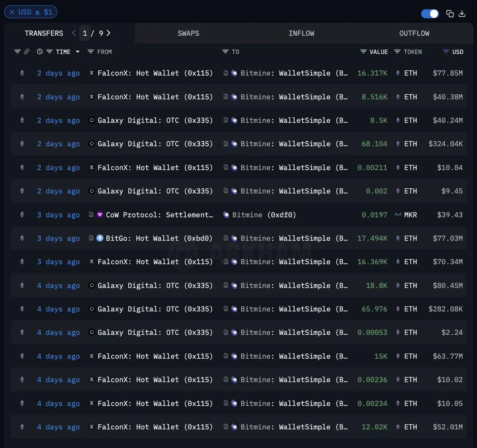Image resolution: width=477 pixels, height=448 pixels.
Task: Click Ethereum chain icon of CoW Protocol row
Action: (x=22, y=214)
